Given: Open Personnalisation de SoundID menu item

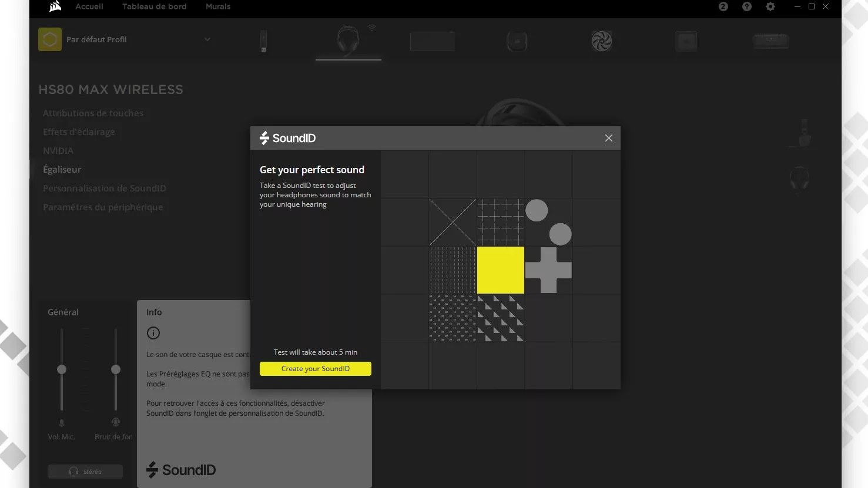Looking at the screenshot, I should pyautogui.click(x=104, y=189).
